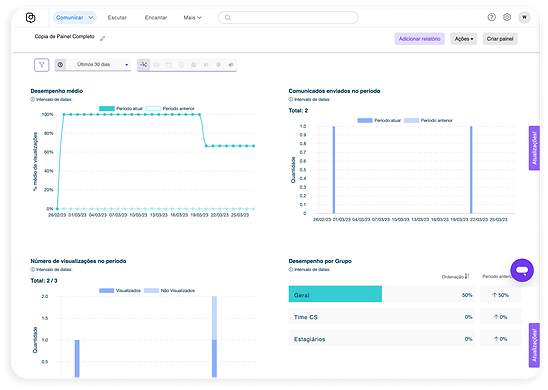Expand the Comunicar dropdown menu
The width and height of the screenshot is (548, 390).
pos(74,17)
